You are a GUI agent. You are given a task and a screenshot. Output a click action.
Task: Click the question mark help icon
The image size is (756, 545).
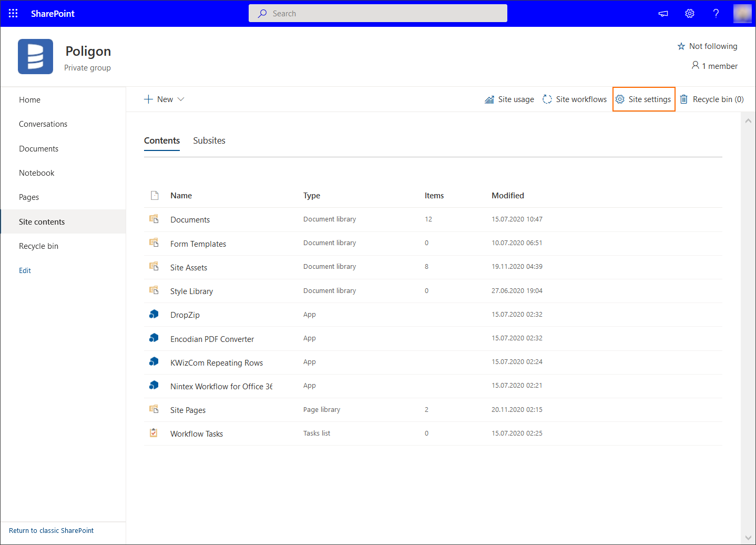coord(716,14)
